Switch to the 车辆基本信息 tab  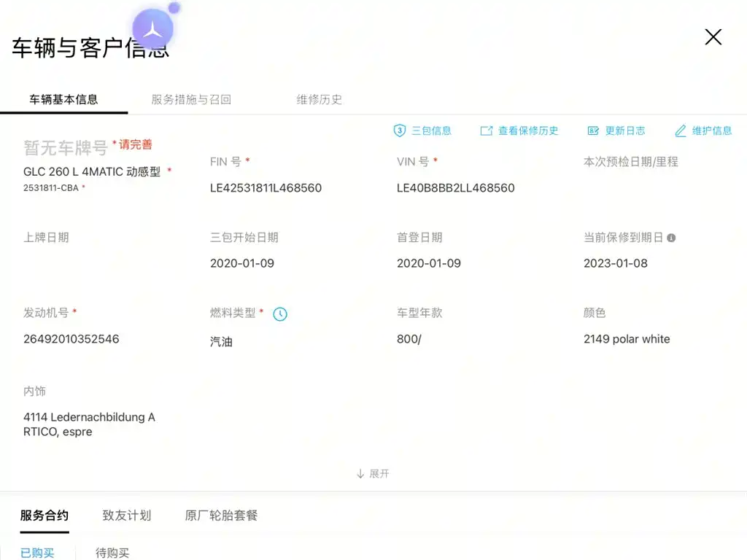pyautogui.click(x=64, y=99)
